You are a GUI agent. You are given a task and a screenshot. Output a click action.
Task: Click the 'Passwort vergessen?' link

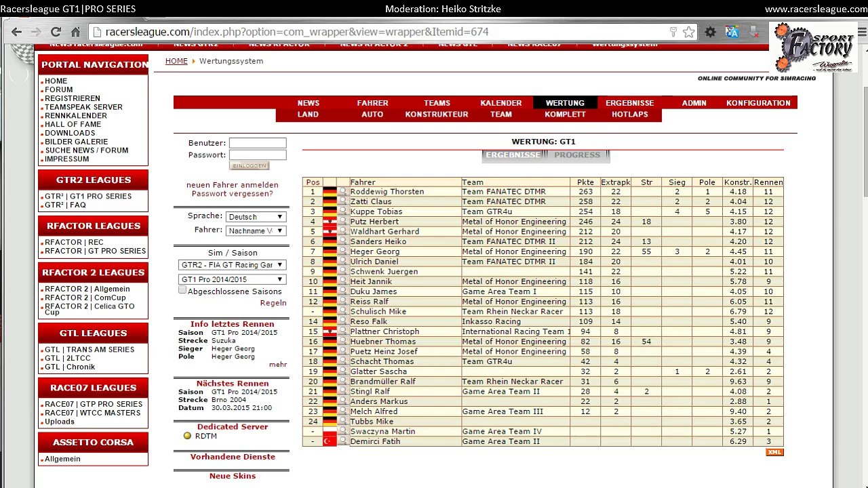click(233, 194)
